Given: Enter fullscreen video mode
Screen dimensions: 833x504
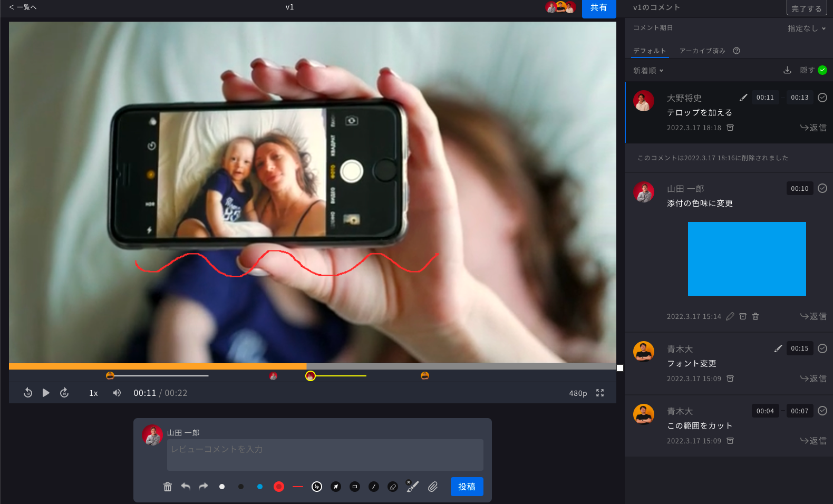Looking at the screenshot, I should pos(600,393).
